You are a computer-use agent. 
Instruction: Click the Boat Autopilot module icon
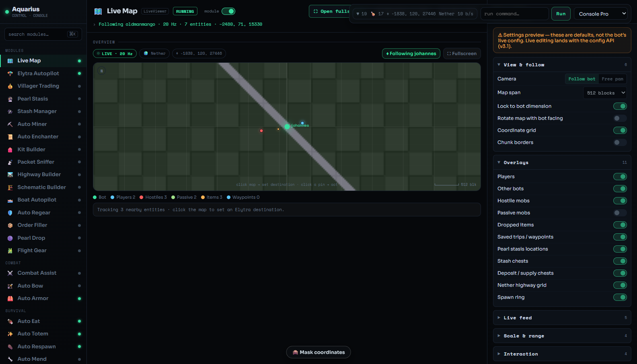click(10, 200)
